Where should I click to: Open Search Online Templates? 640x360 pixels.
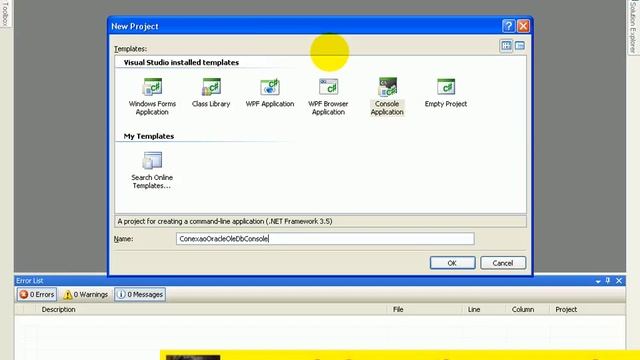(x=152, y=170)
